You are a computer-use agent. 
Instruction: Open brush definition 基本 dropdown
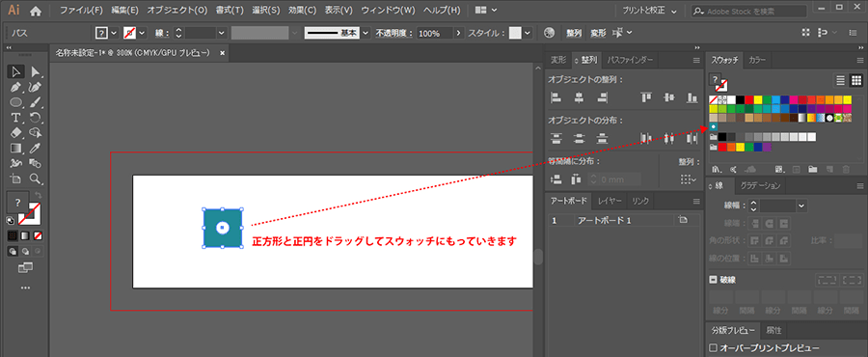(366, 33)
